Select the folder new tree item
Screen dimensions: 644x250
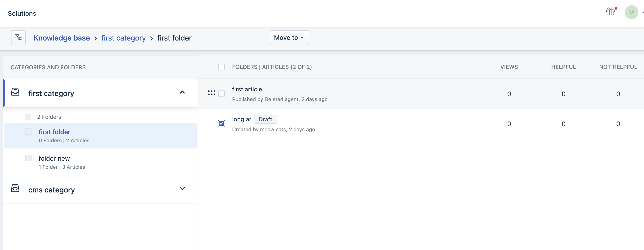tap(54, 158)
